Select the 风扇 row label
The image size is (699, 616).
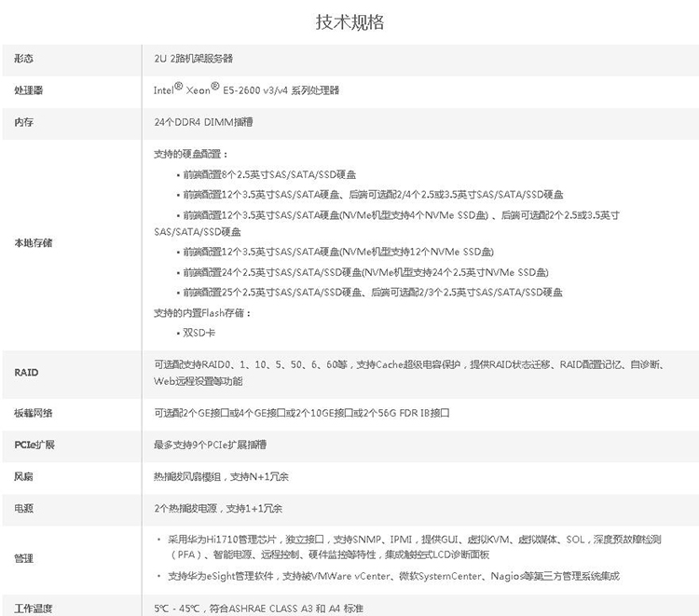coord(24,476)
